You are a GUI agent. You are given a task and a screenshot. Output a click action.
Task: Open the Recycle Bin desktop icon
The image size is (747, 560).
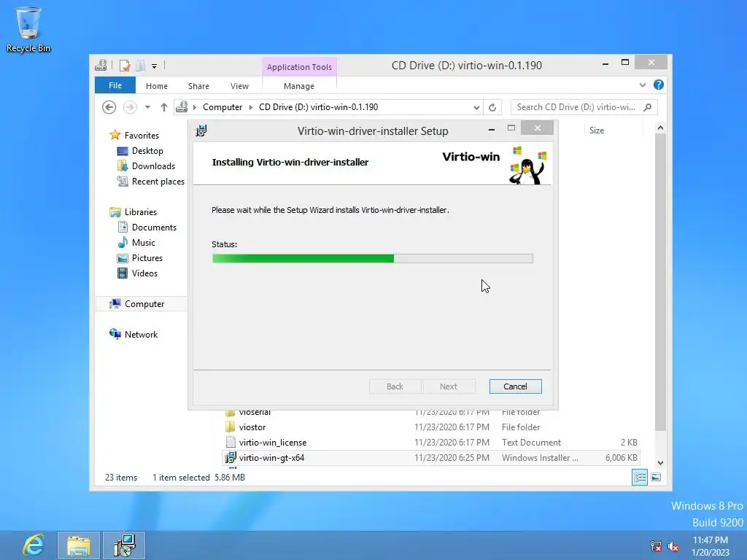28,29
